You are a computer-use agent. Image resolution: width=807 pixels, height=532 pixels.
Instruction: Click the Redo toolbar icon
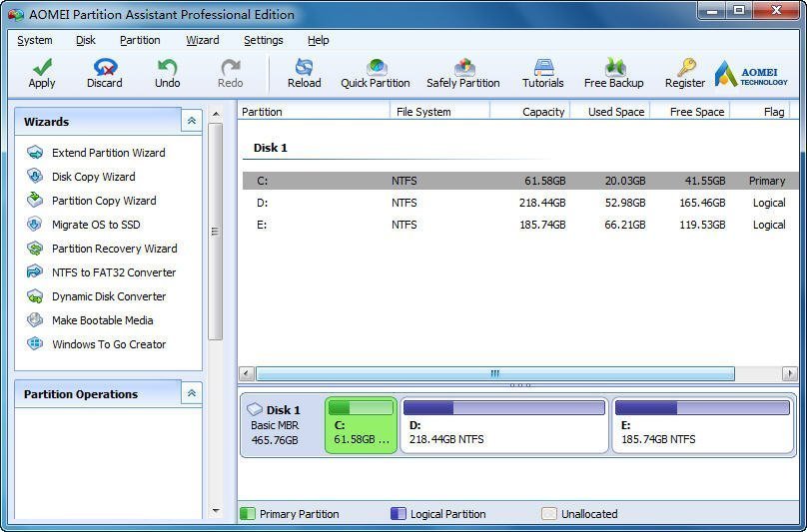231,67
